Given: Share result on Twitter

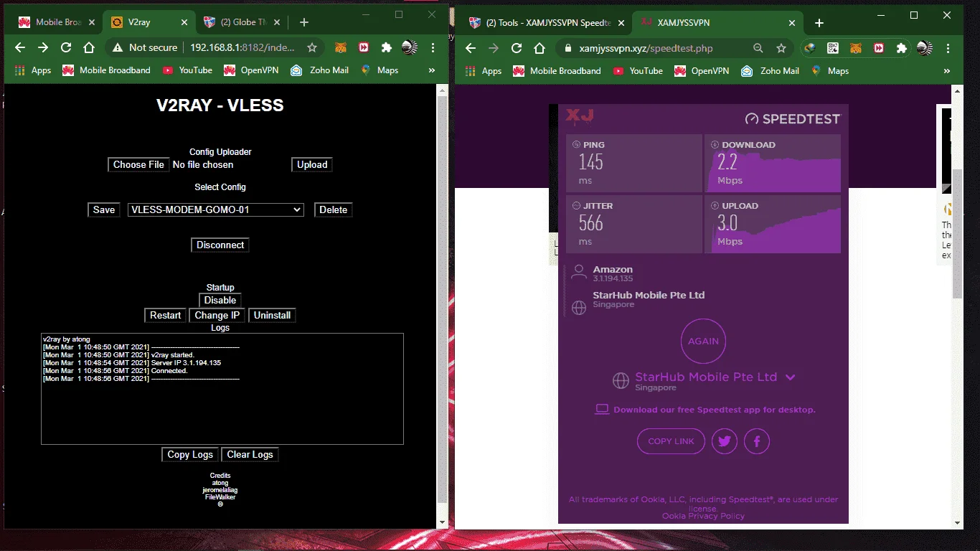Looking at the screenshot, I should 725,441.
